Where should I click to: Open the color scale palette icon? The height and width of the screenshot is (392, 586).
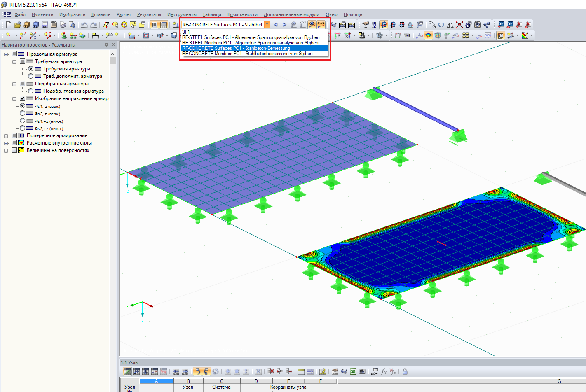coord(525,35)
